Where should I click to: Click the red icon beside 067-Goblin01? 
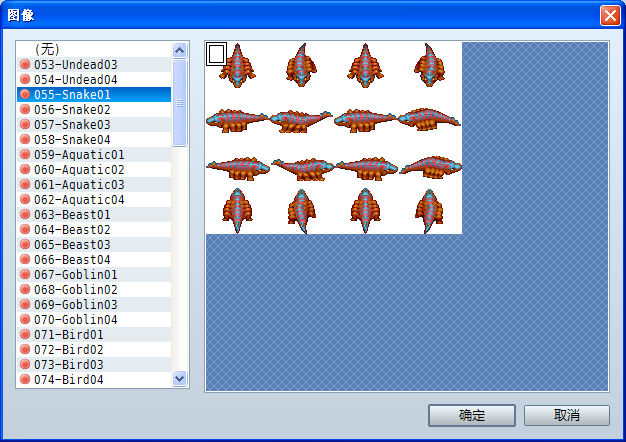(x=25, y=274)
